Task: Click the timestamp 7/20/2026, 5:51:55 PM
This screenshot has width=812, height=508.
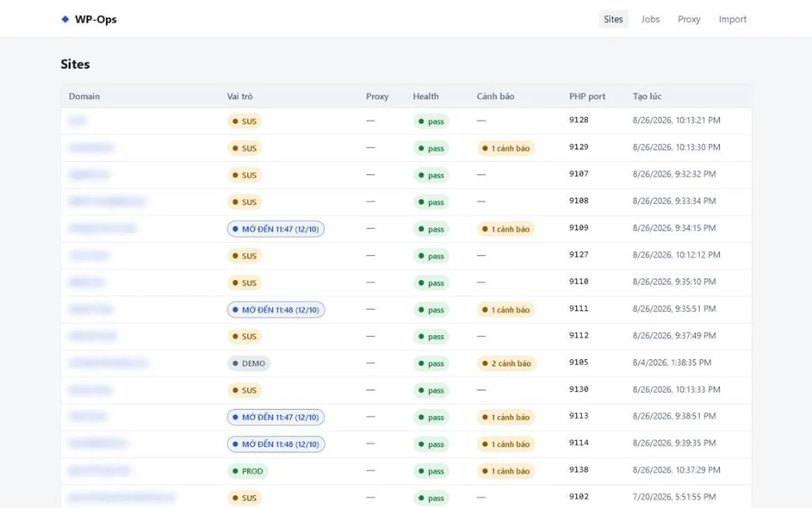Action: pos(674,497)
